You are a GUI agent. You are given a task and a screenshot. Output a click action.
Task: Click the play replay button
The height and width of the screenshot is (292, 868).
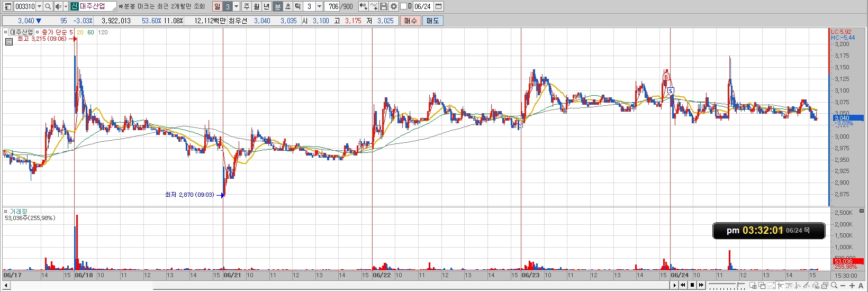[x=674, y=285]
